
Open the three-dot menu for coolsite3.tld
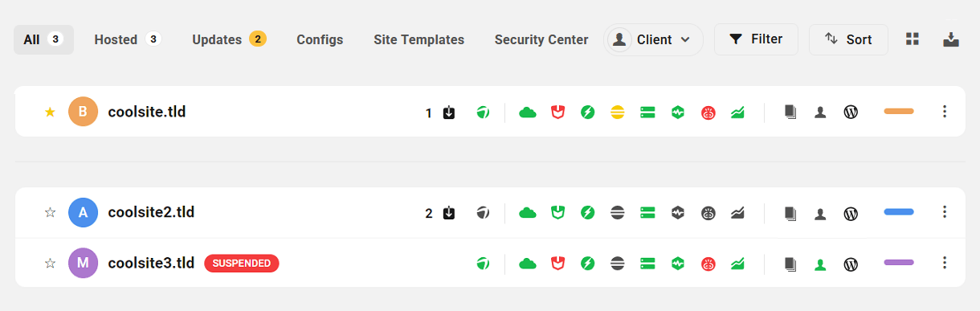coord(945,262)
